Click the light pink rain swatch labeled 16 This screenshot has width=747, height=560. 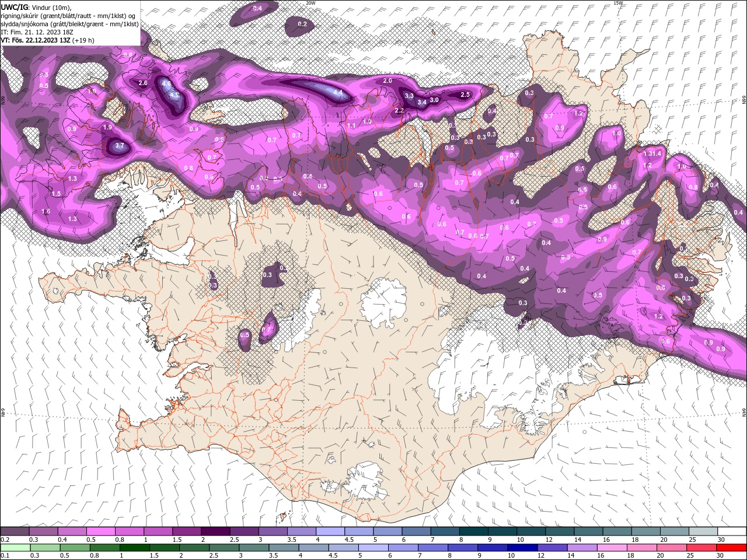tap(612, 548)
